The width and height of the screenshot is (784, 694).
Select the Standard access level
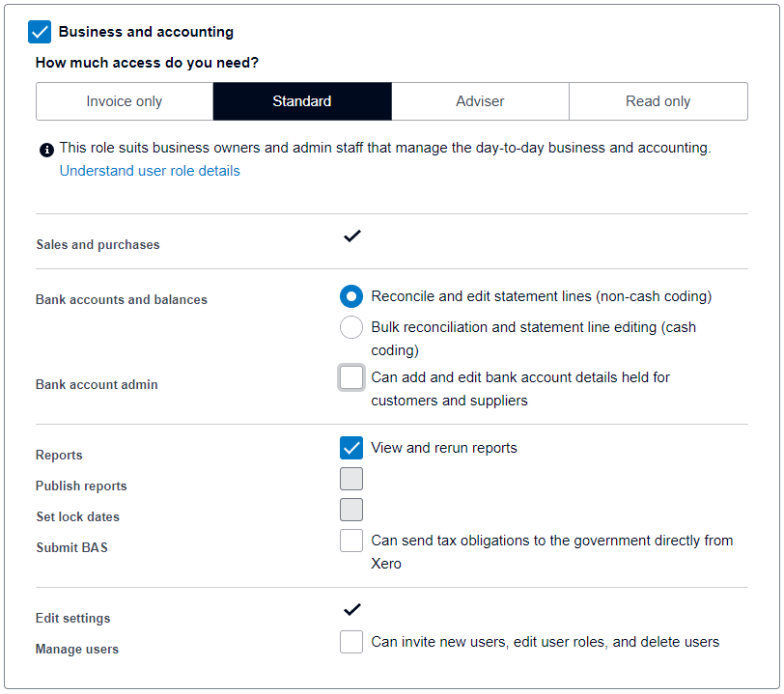pos(302,101)
